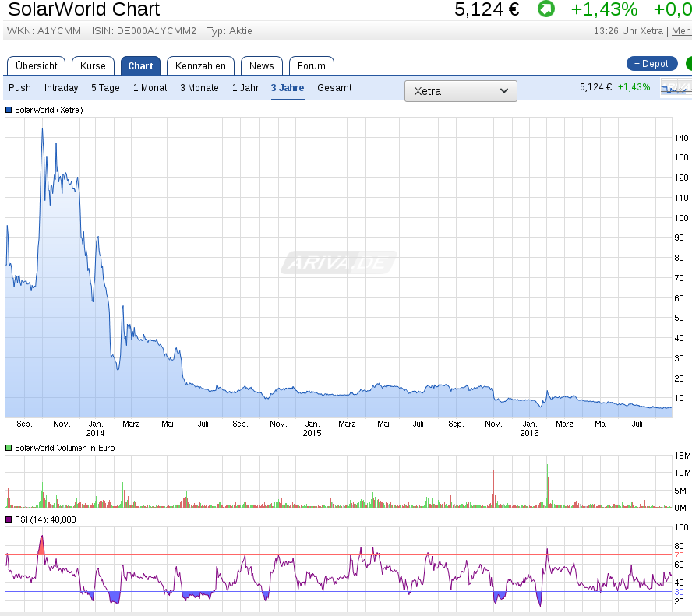The image size is (692, 616).
Task: Go to the News tab
Action: click(x=261, y=66)
